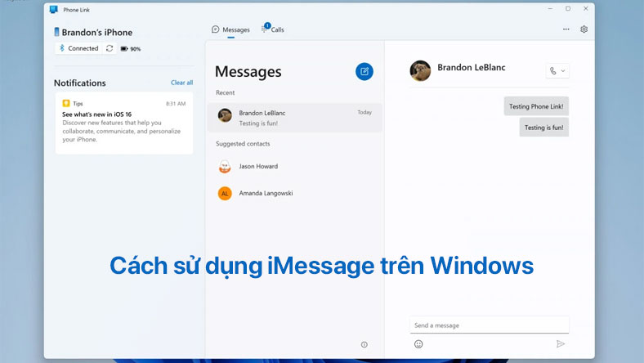644x363 pixels.
Task: Select suggested contact Amanda Langowski
Action: (295, 193)
